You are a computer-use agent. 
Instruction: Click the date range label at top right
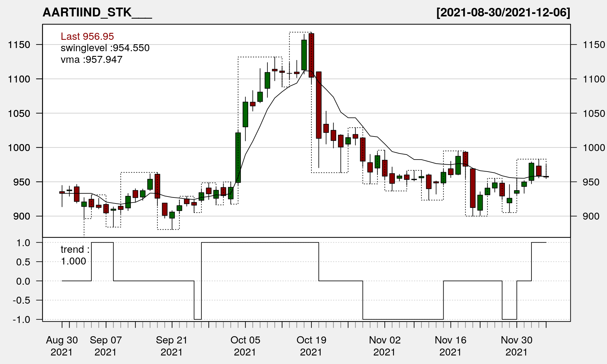pos(503,12)
